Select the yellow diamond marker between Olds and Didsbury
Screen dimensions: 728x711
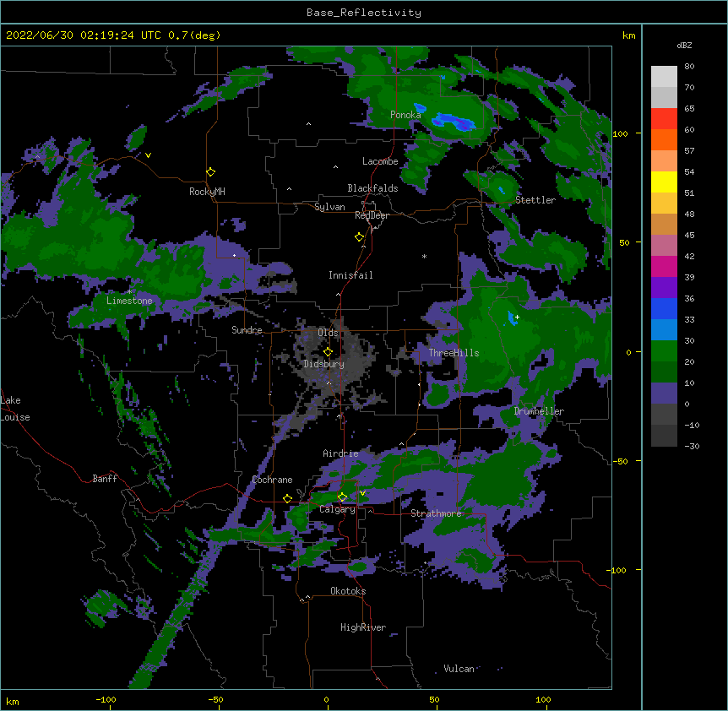[x=328, y=352]
